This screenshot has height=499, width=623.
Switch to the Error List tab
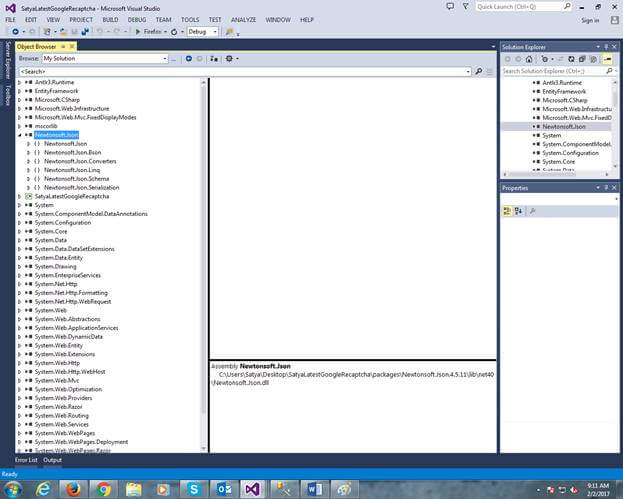[26, 460]
